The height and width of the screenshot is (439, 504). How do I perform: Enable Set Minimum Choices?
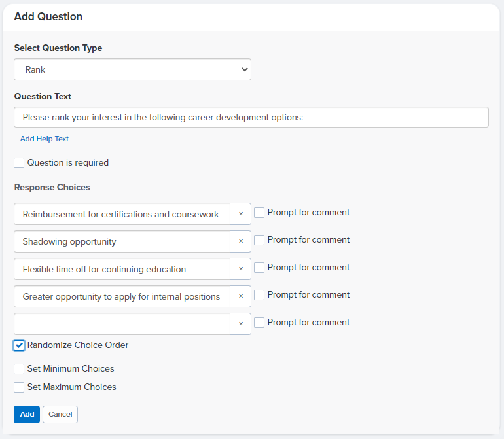click(x=19, y=368)
